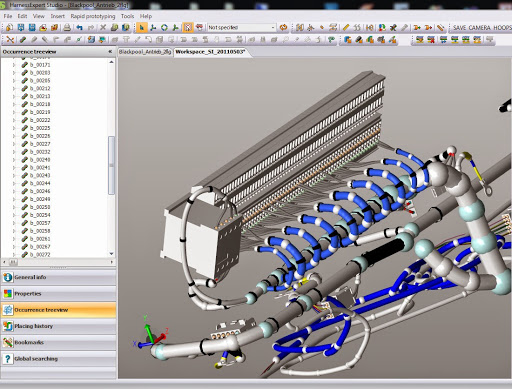Click the orange refresh arrows icon
The height and width of the screenshot is (389, 512).
coord(283,27)
